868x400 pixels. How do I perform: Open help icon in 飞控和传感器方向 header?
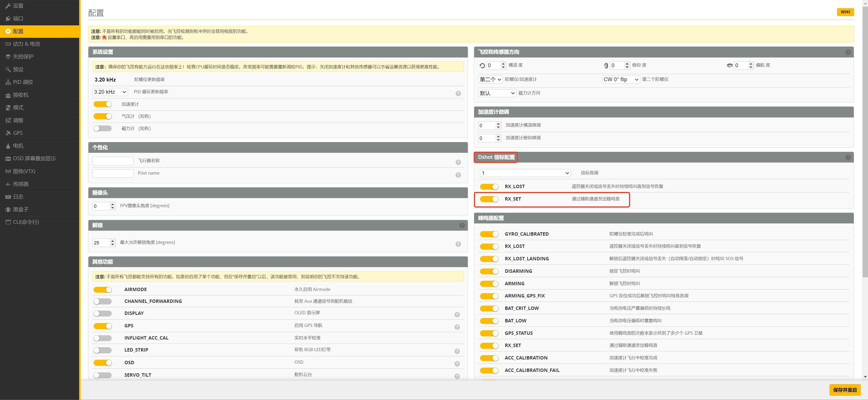pos(848,52)
